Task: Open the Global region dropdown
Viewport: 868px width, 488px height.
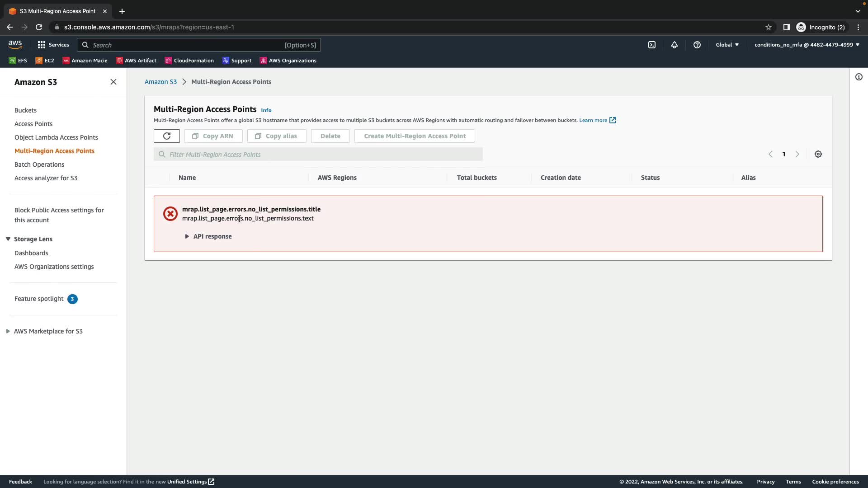Action: pos(727,45)
